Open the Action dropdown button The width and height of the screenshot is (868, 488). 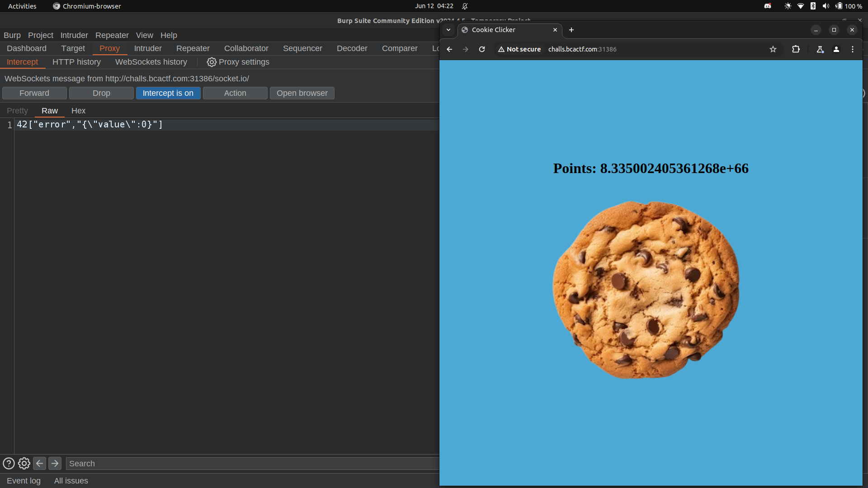[x=235, y=93]
